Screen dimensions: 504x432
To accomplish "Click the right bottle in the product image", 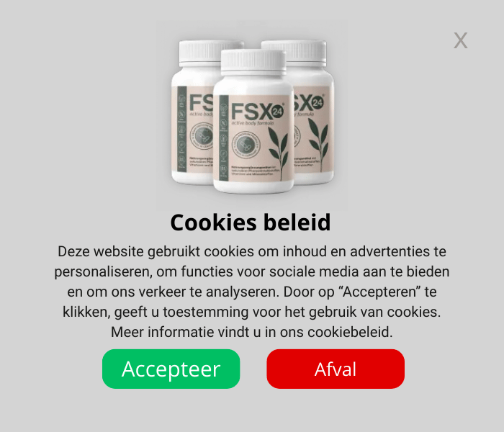I will pos(313,112).
